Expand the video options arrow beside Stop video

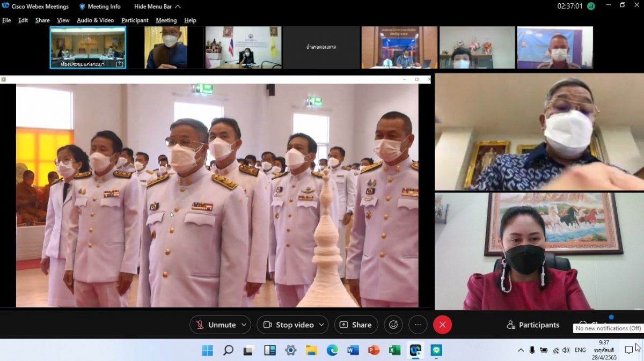(x=321, y=325)
